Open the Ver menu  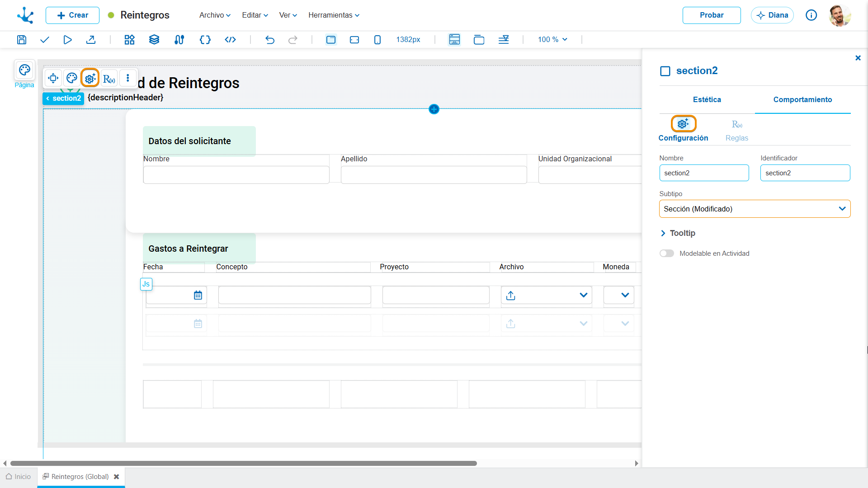pos(288,15)
